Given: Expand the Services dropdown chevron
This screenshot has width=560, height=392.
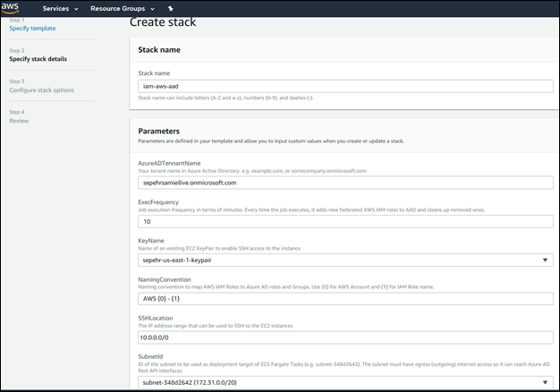Looking at the screenshot, I should [76, 9].
